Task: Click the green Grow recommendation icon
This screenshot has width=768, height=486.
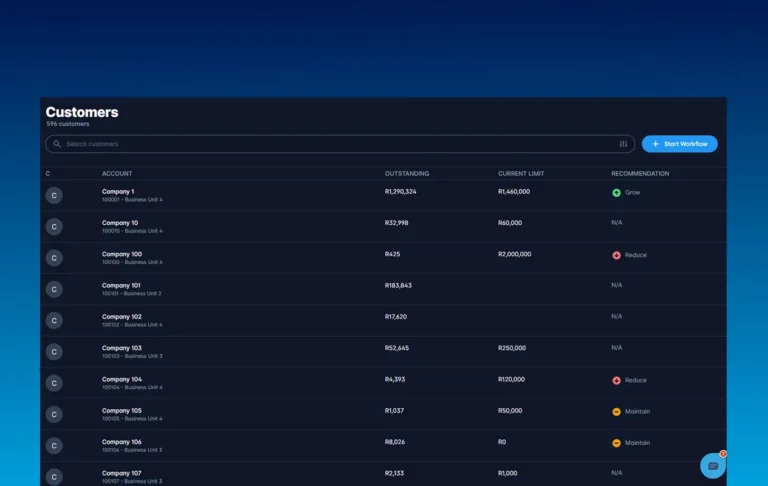Action: click(x=616, y=192)
